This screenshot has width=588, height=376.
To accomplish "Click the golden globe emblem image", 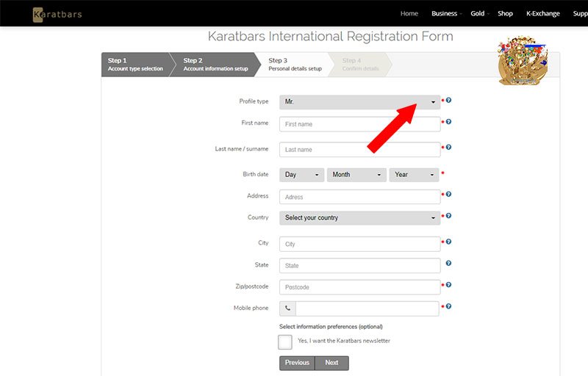I will (x=523, y=60).
